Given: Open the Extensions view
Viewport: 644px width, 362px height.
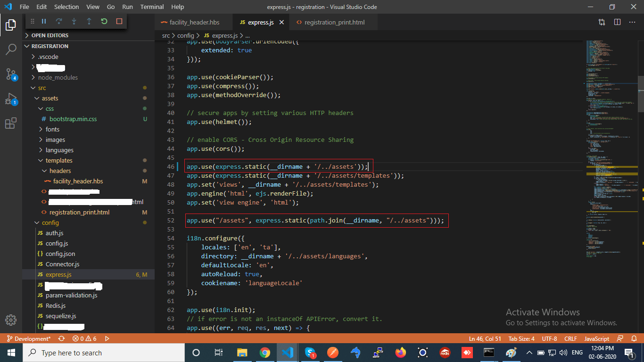Looking at the screenshot, I should tap(11, 123).
